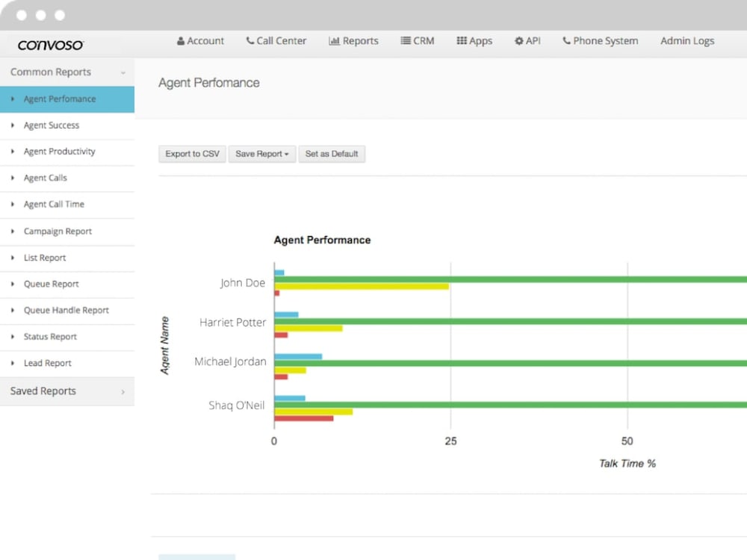747x560 pixels.
Task: Click the Export to CSV button
Action: point(193,154)
